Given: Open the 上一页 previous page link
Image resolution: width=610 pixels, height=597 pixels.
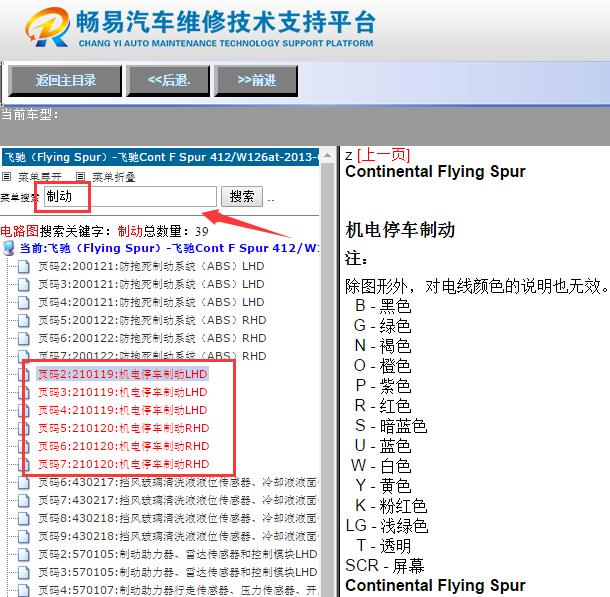Looking at the screenshot, I should click(x=383, y=155).
